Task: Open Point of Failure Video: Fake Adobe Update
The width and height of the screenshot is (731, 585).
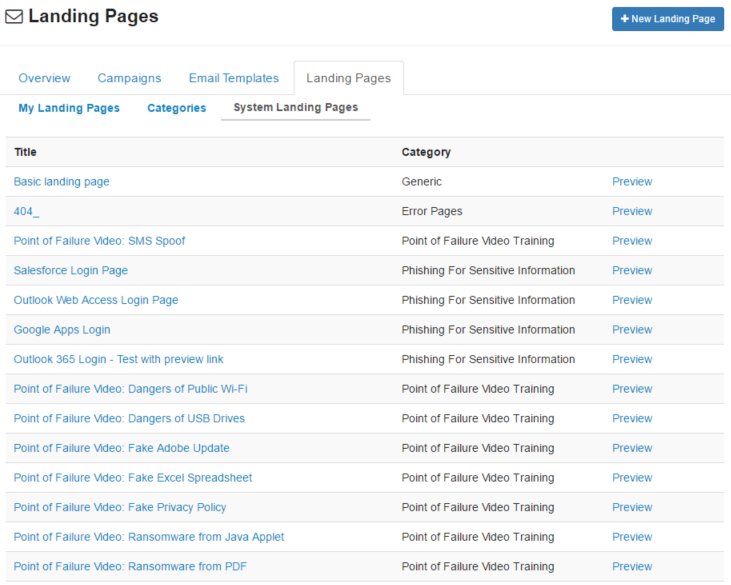Action: (121, 448)
